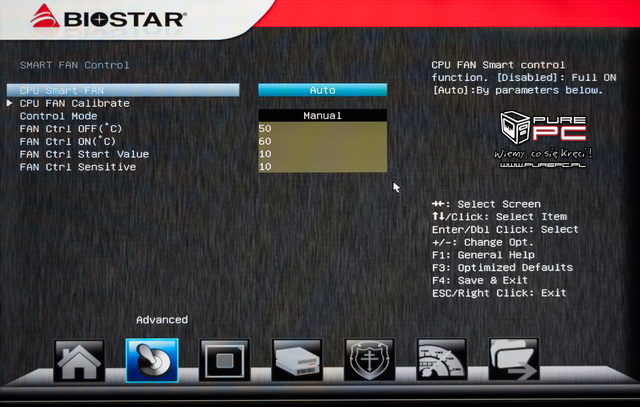
Task: Open the Save & Exit folder arrow icon
Action: (514, 360)
